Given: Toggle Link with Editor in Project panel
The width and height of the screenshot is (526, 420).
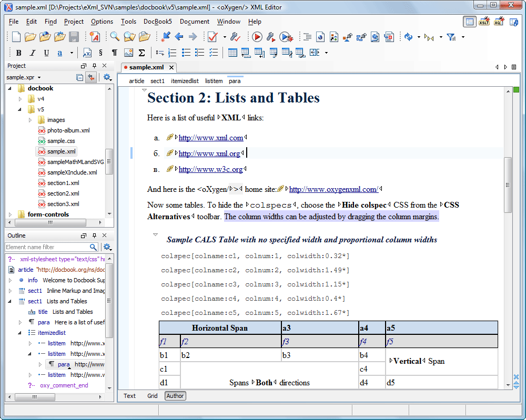Looking at the screenshot, I should [x=91, y=77].
